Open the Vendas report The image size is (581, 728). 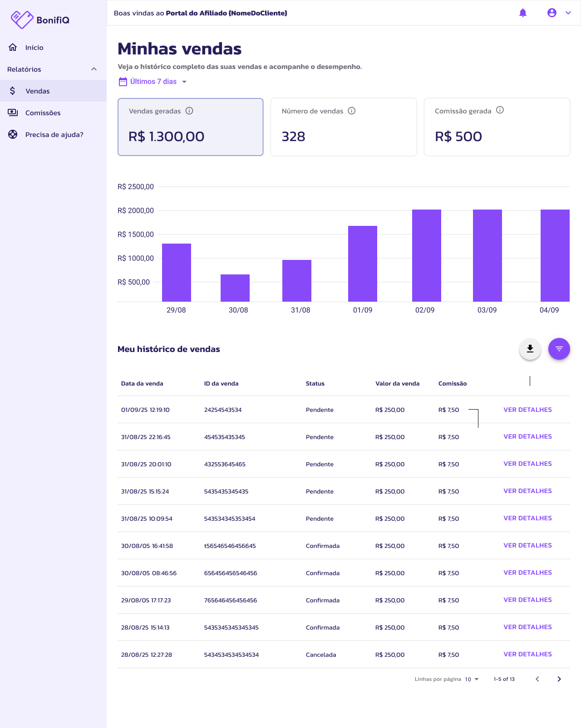tap(53, 91)
